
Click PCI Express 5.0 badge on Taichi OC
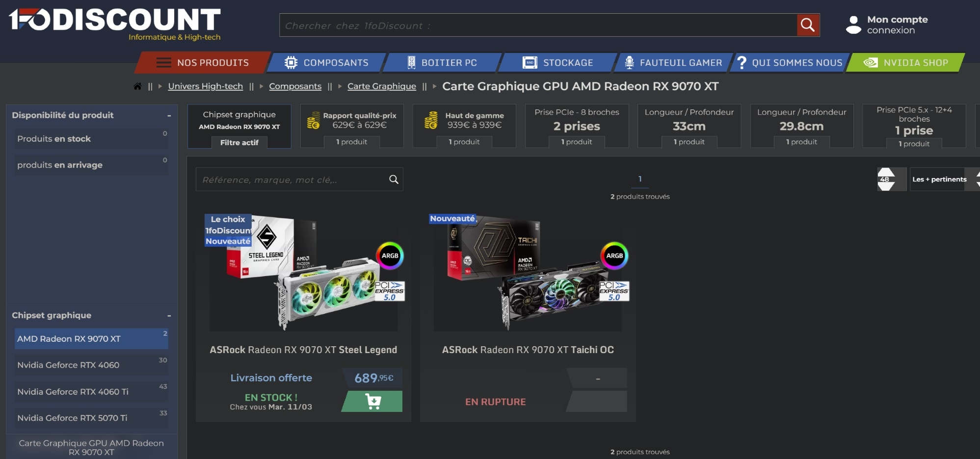pyautogui.click(x=614, y=291)
